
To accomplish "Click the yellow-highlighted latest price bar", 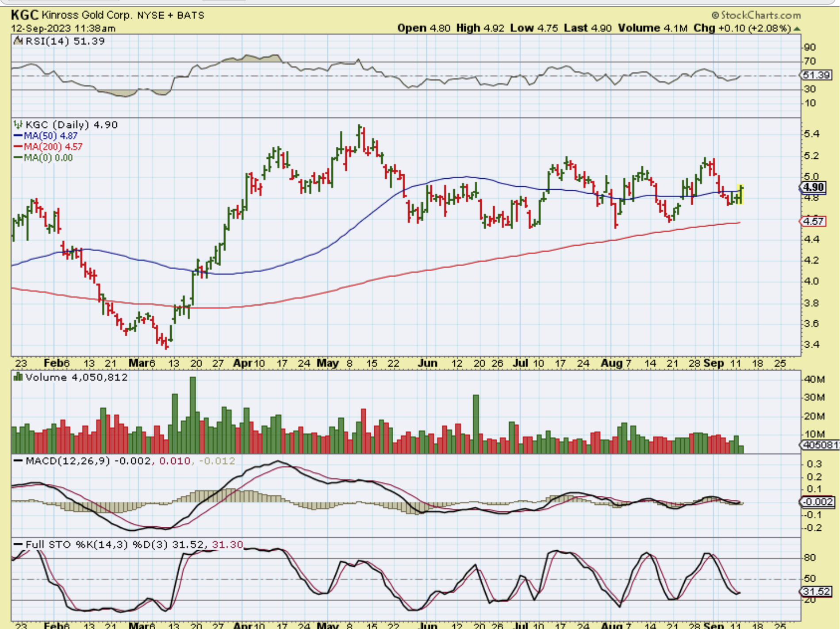I will coord(740,194).
